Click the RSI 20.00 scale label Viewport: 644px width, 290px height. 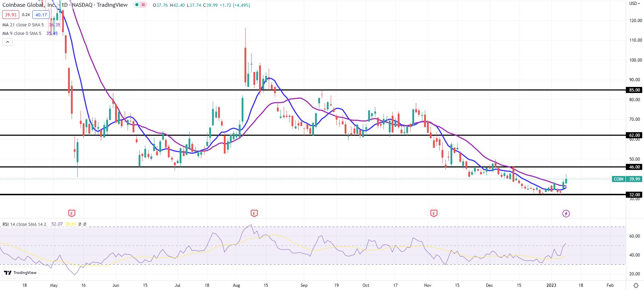click(635, 274)
